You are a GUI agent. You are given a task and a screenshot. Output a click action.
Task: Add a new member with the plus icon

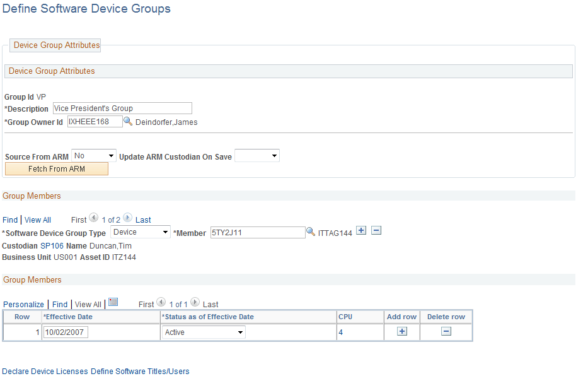coord(360,230)
